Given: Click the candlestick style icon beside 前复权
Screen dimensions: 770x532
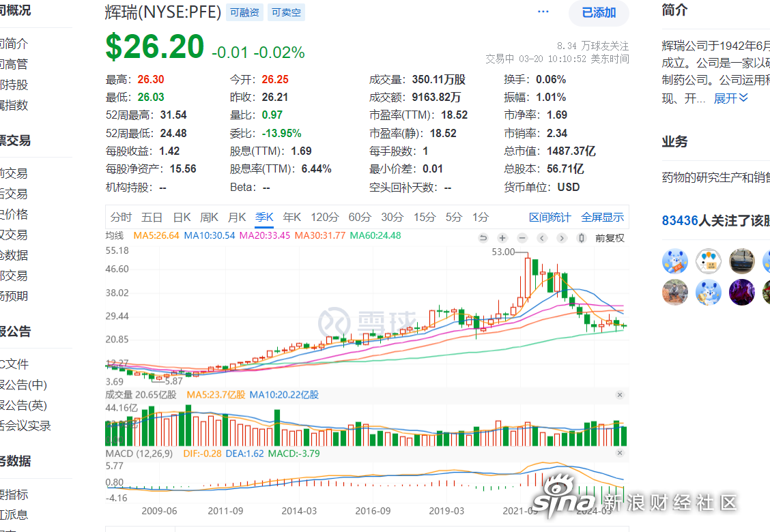Looking at the screenshot, I should pyautogui.click(x=582, y=238).
